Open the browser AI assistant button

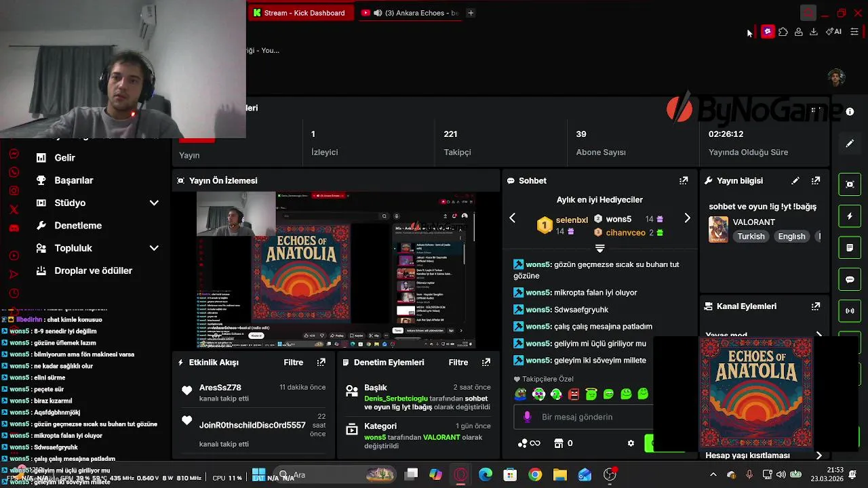(x=833, y=32)
